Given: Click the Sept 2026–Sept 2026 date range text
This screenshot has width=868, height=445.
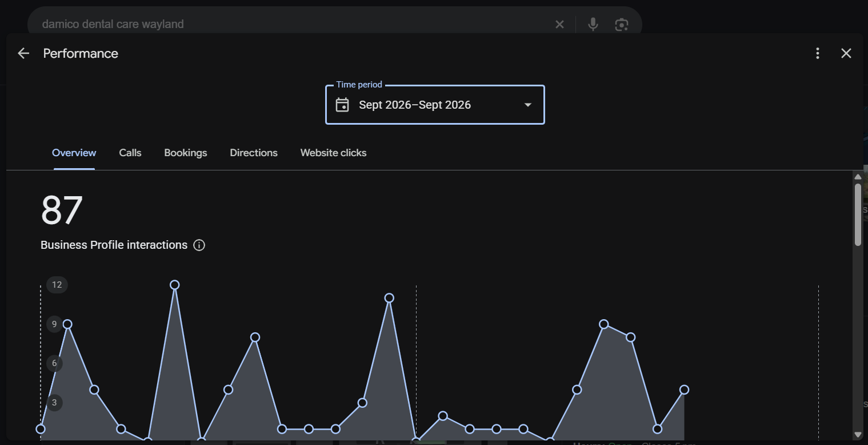Looking at the screenshot, I should 415,105.
